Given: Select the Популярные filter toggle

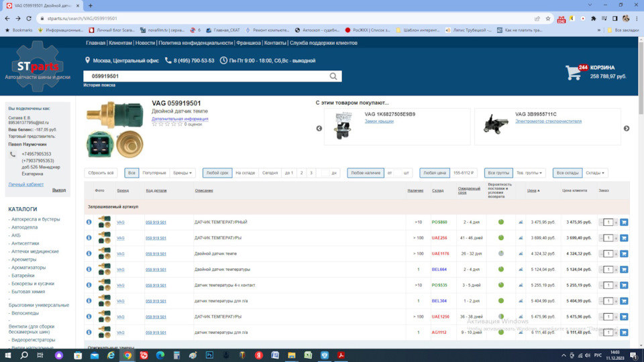Looking at the screenshot, I should [154, 173].
